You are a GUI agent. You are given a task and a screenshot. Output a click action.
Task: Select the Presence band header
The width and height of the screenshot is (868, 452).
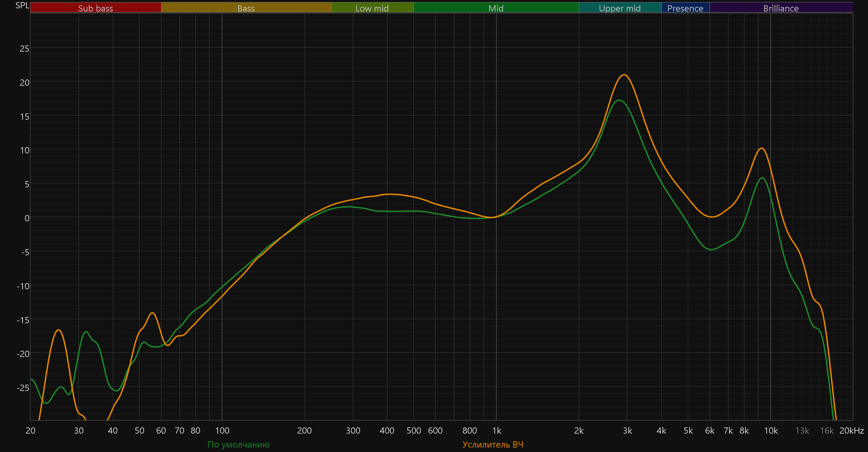click(x=685, y=8)
